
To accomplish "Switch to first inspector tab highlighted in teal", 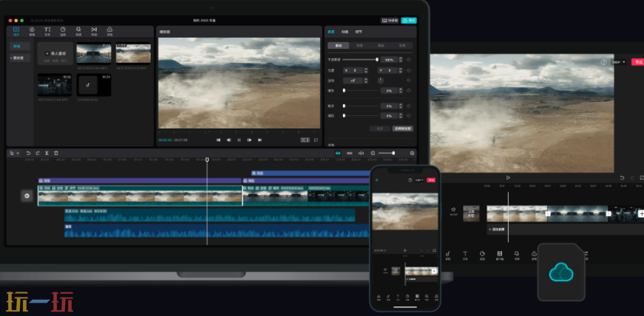I will click(x=331, y=32).
